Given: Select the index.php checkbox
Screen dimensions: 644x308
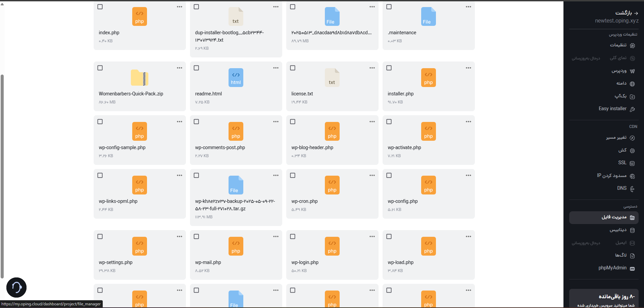Looking at the screenshot, I should pos(100,7).
